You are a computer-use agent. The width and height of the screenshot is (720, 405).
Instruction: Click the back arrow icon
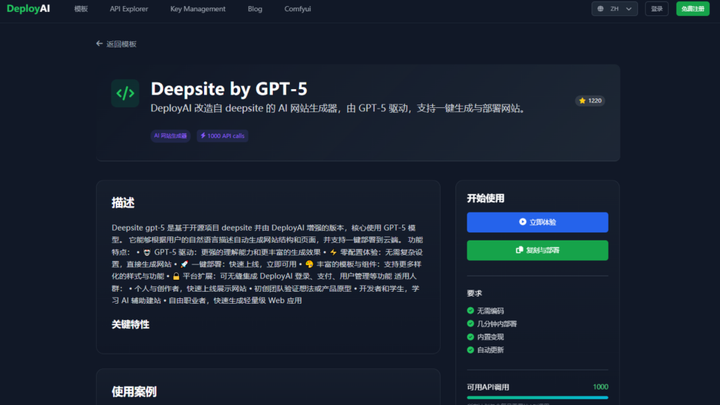point(99,44)
